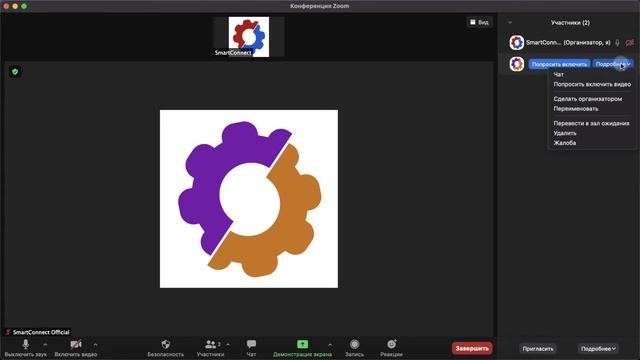Screen dimensions: 640x360
Task: End meeting with red Завершить button
Action: [x=472, y=348]
